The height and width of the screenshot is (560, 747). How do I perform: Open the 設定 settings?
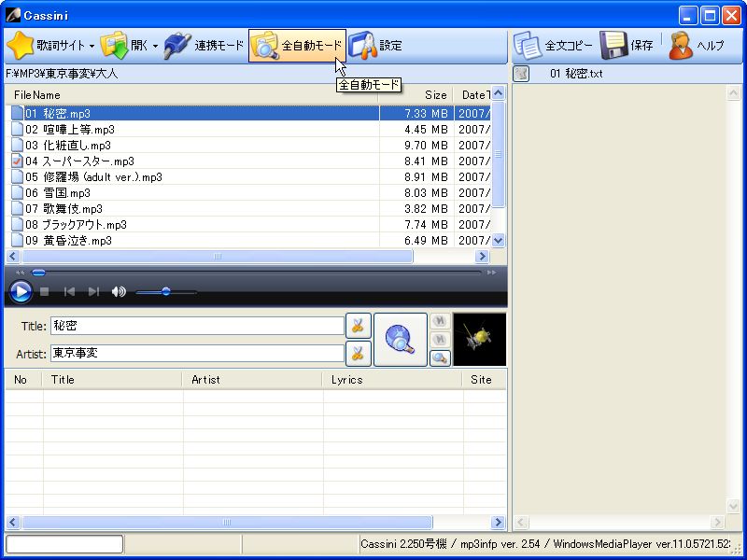coord(375,46)
